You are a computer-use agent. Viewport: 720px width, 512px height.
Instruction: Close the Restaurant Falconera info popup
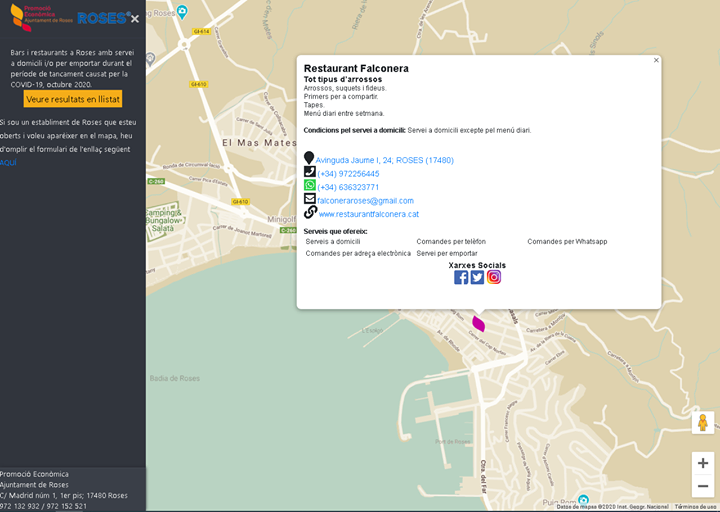[656, 60]
